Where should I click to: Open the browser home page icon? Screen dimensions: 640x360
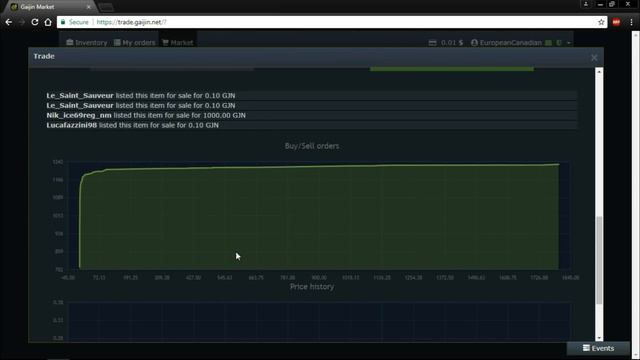[48, 22]
